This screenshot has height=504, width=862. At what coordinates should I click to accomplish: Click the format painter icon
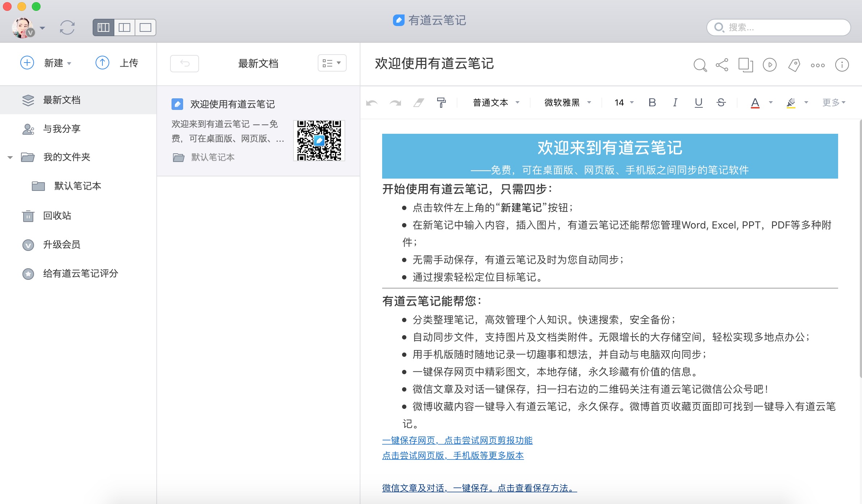(441, 103)
